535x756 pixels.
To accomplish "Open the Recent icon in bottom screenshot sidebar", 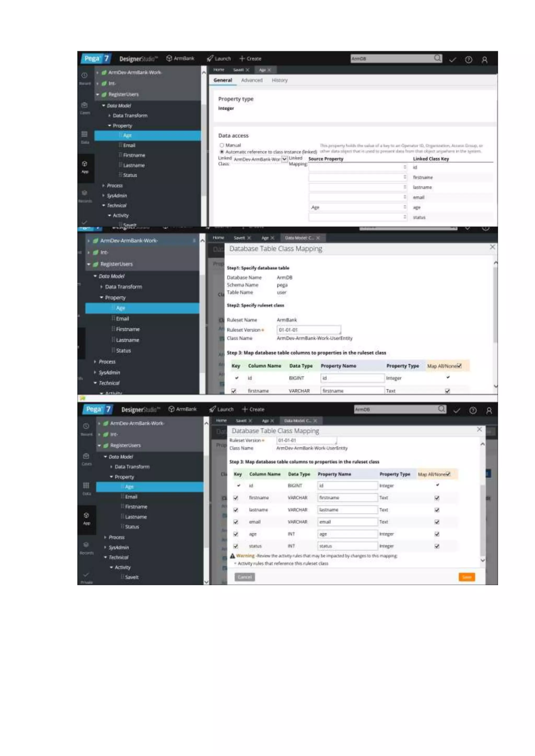I will click(x=86, y=426).
